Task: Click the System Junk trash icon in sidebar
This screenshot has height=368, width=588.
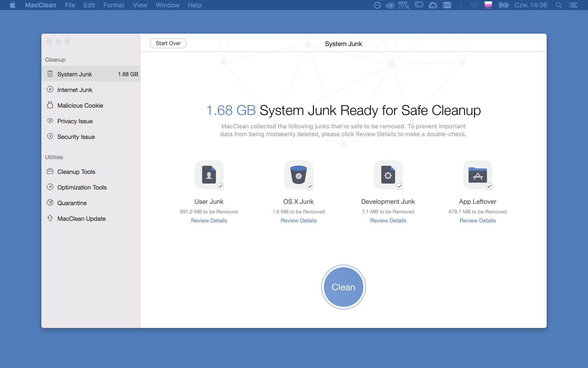Action: [50, 74]
